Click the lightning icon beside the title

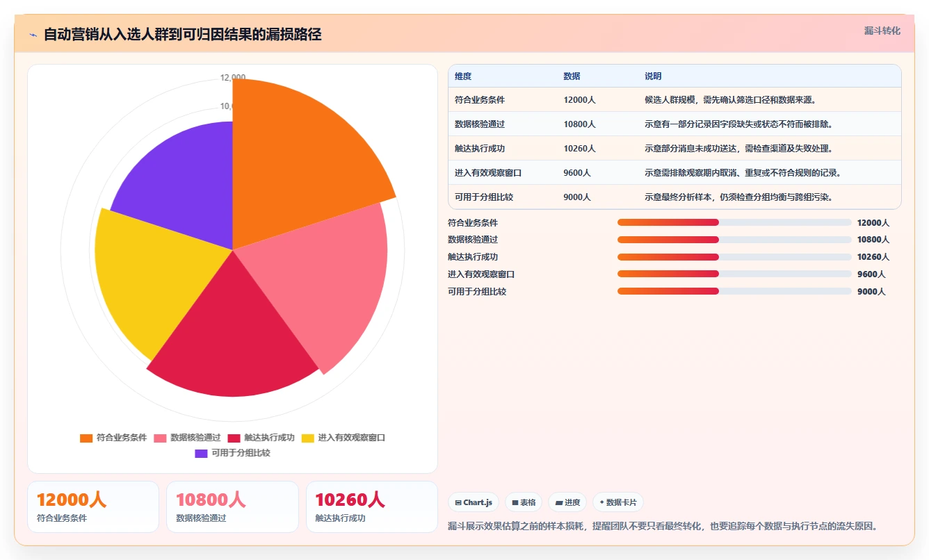[x=33, y=35]
